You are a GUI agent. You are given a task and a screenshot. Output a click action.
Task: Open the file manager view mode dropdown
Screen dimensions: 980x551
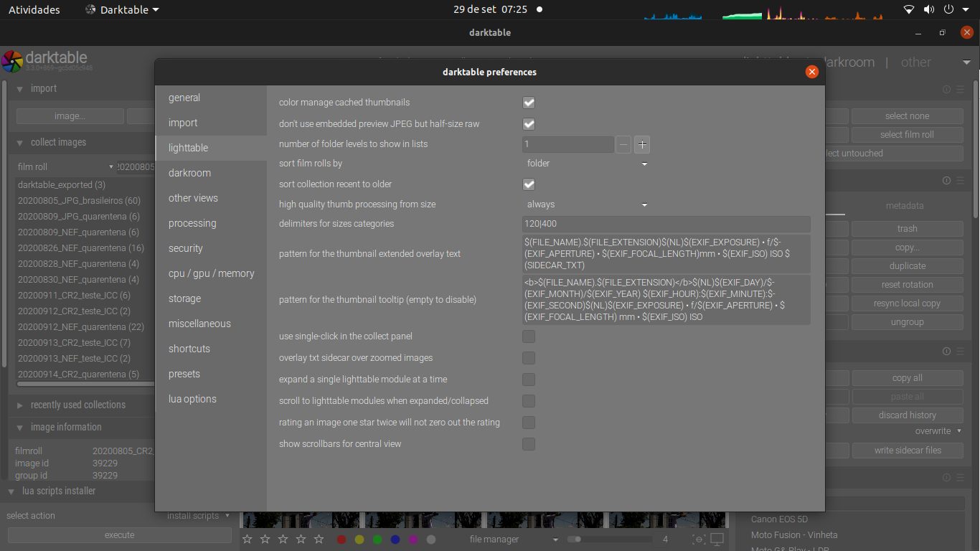(511, 539)
